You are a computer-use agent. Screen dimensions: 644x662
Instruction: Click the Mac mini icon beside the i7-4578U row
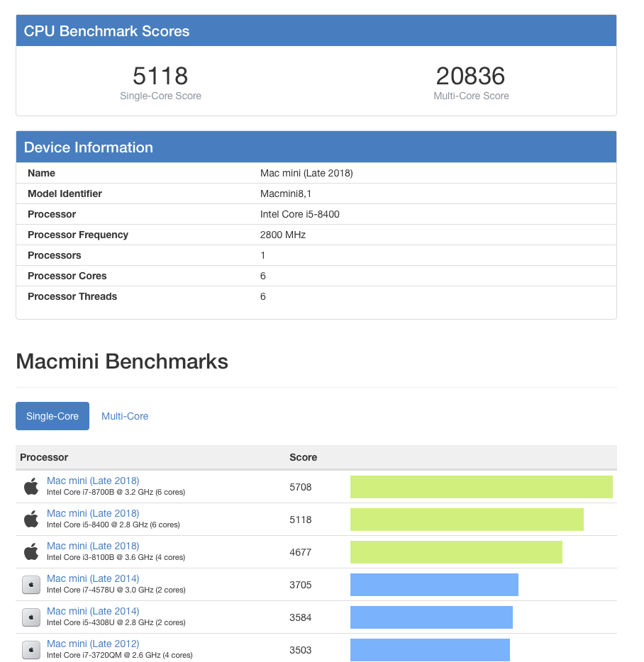click(31, 585)
